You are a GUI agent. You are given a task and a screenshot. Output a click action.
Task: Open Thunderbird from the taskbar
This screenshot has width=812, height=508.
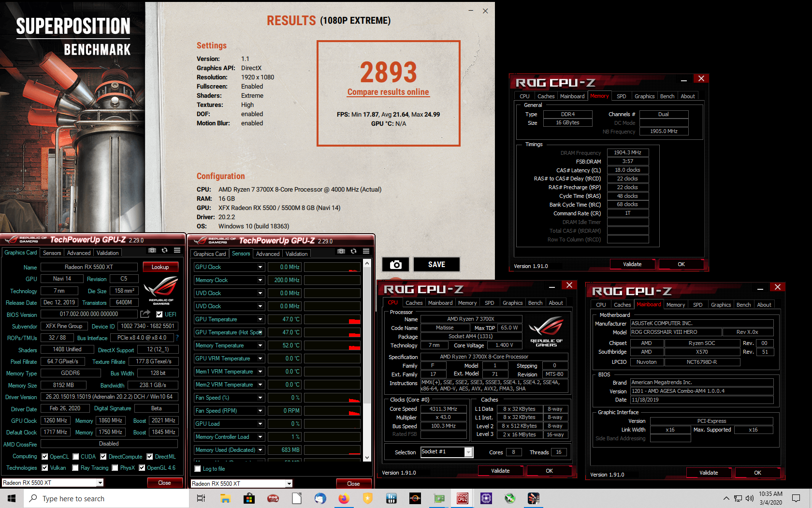[x=320, y=498]
